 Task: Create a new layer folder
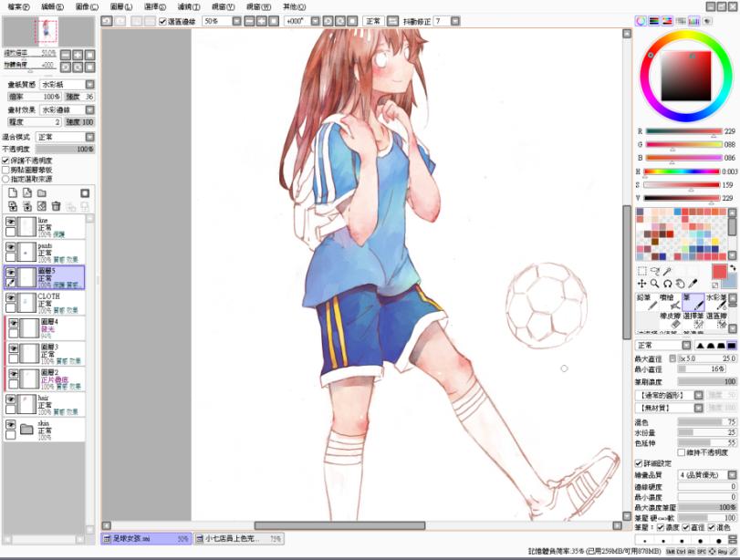[x=42, y=193]
